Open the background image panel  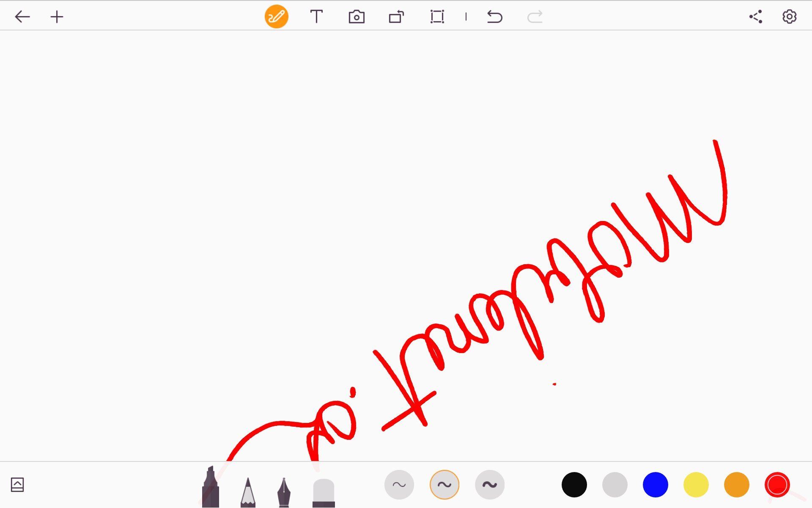(18, 484)
